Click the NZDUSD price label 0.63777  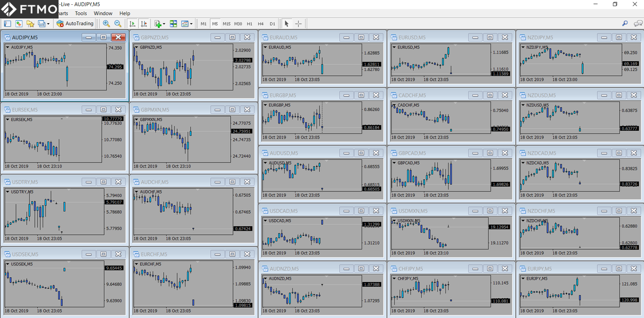click(630, 129)
